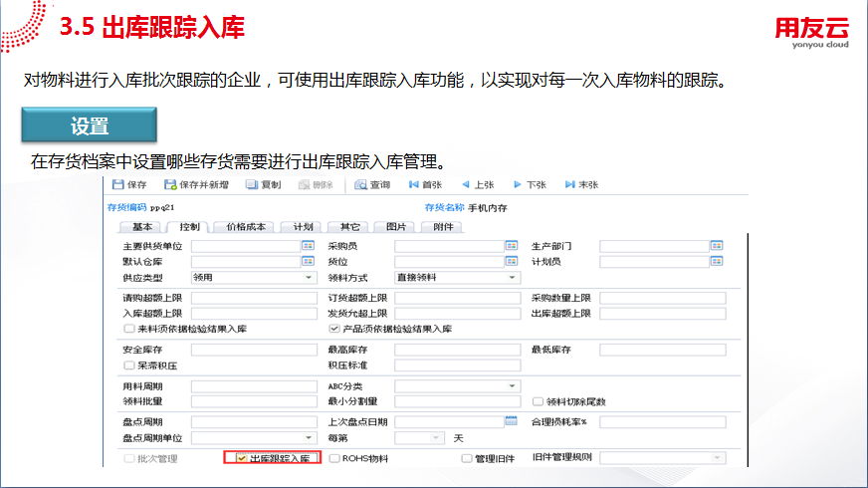
Task: Open the 领料方式 dropdown
Action: (x=513, y=278)
